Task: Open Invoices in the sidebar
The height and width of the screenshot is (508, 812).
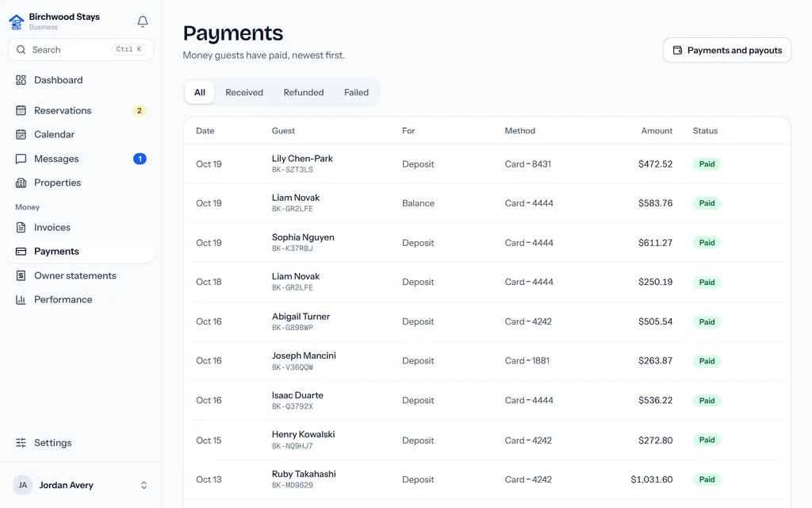Action: click(x=81, y=227)
